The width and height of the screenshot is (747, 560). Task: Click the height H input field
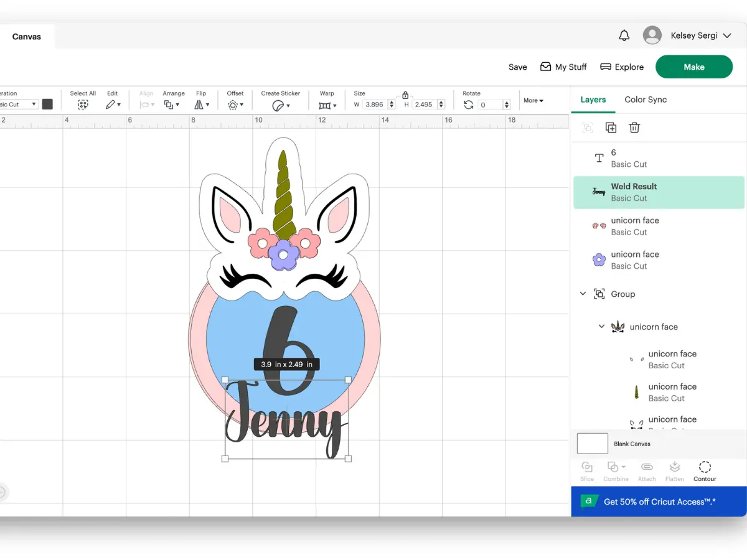pos(424,105)
